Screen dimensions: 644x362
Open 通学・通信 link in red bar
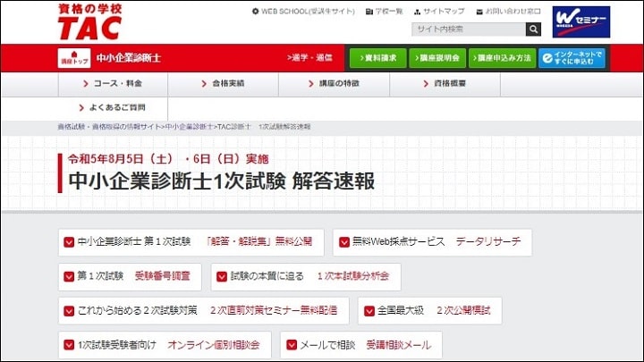[309, 58]
